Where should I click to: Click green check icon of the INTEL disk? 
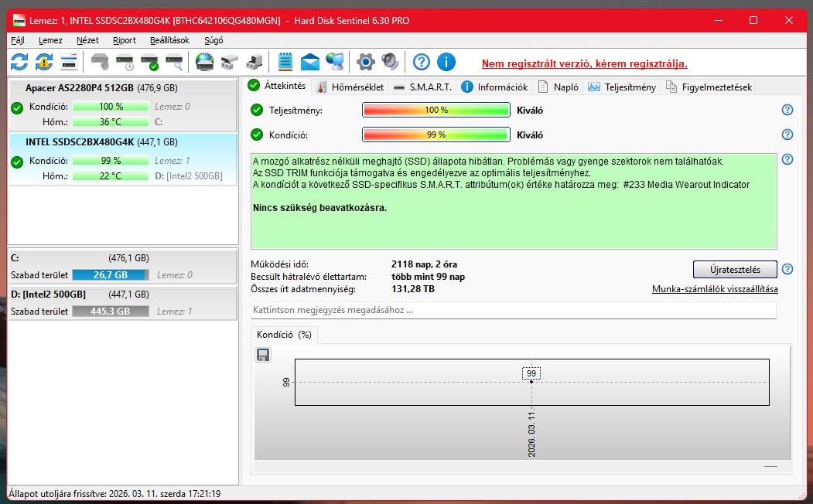point(17,162)
